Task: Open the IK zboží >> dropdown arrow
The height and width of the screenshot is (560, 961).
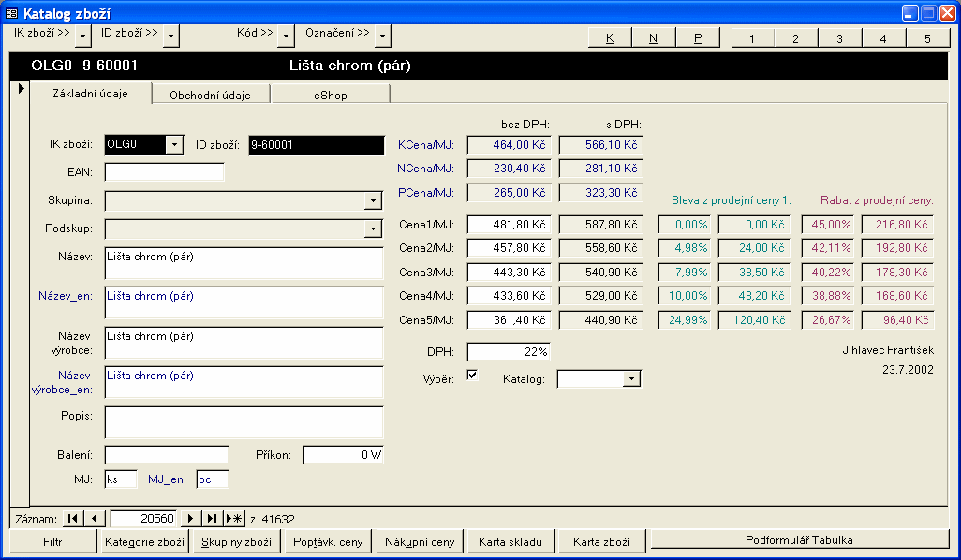Action: point(83,36)
